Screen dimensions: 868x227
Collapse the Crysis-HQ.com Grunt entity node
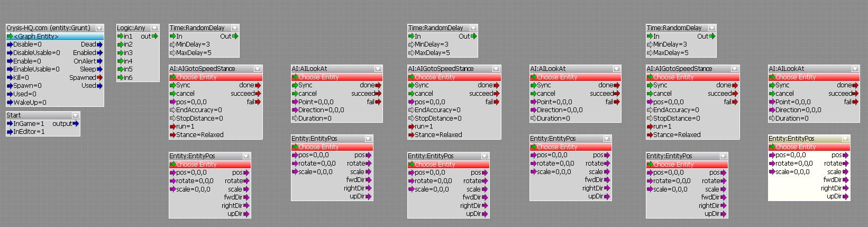[x=99, y=28]
